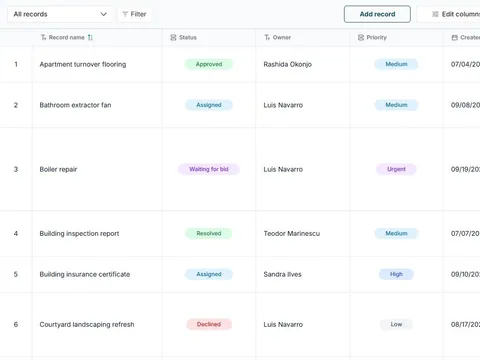Click Medium priority for Bathroom extractor fan
480x360 pixels.
[396, 105]
